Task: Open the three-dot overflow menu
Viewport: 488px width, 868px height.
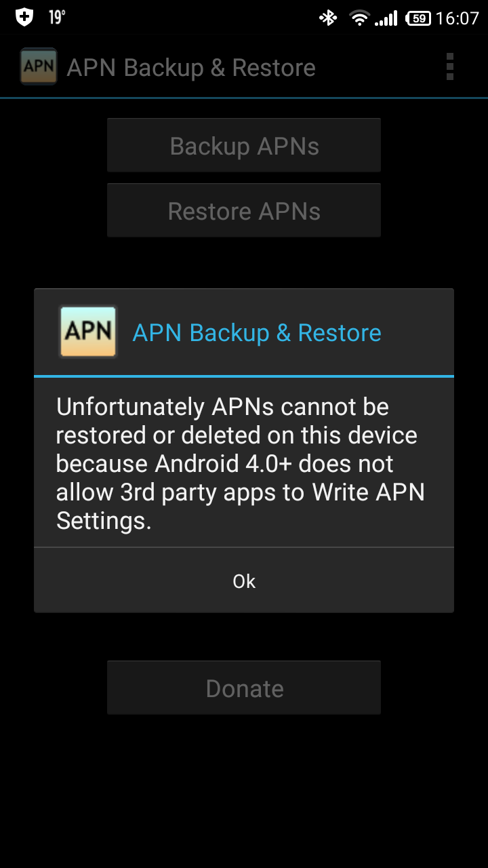Action: tap(449, 67)
